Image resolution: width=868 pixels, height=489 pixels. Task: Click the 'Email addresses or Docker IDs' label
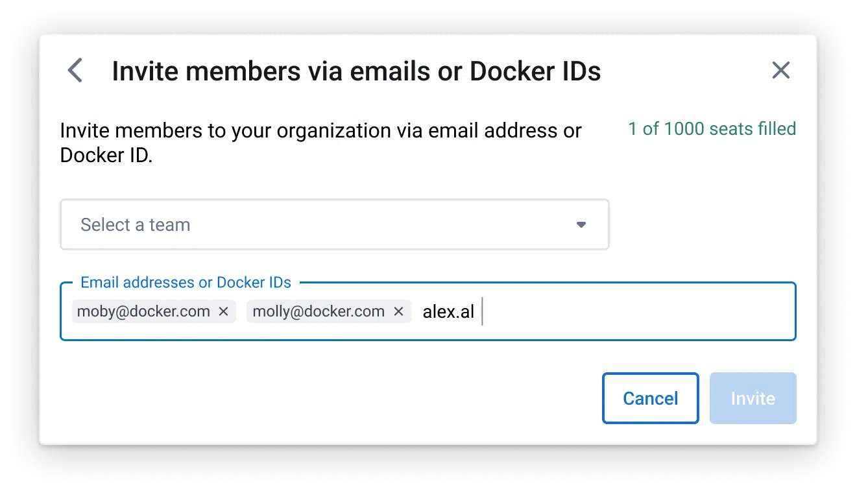[186, 283]
